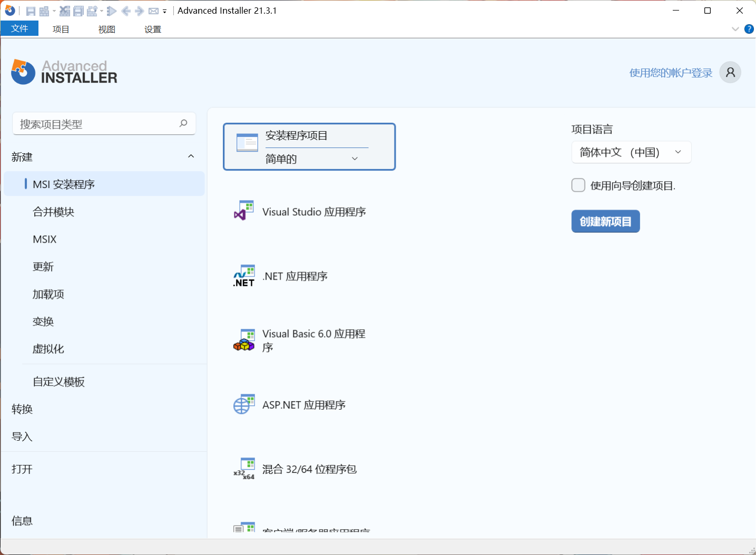Click the 安装程序项目 window icon
The image size is (756, 555).
pyautogui.click(x=247, y=143)
